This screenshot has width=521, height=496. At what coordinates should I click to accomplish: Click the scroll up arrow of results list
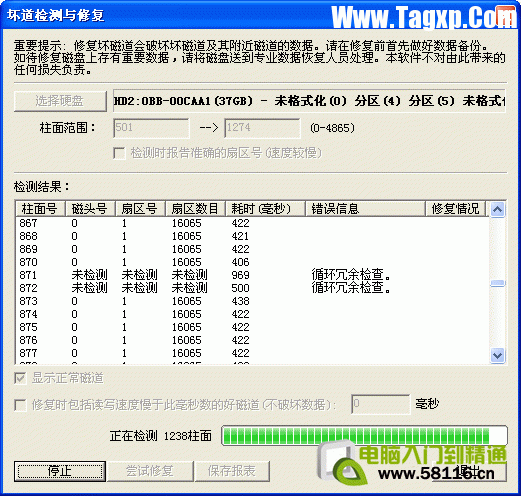click(498, 210)
